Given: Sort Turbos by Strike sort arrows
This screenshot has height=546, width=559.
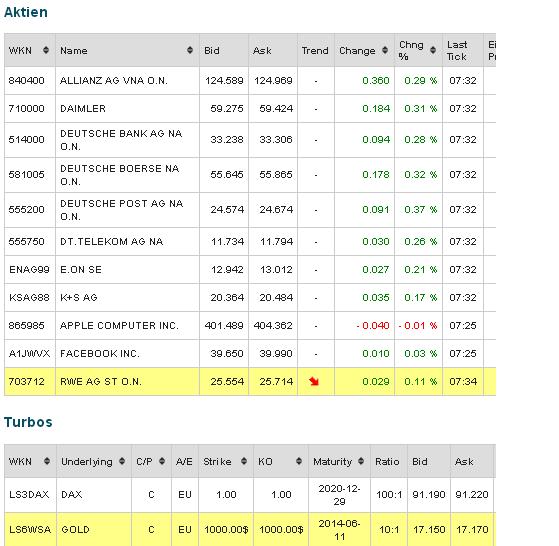Looking at the screenshot, I should tap(244, 461).
